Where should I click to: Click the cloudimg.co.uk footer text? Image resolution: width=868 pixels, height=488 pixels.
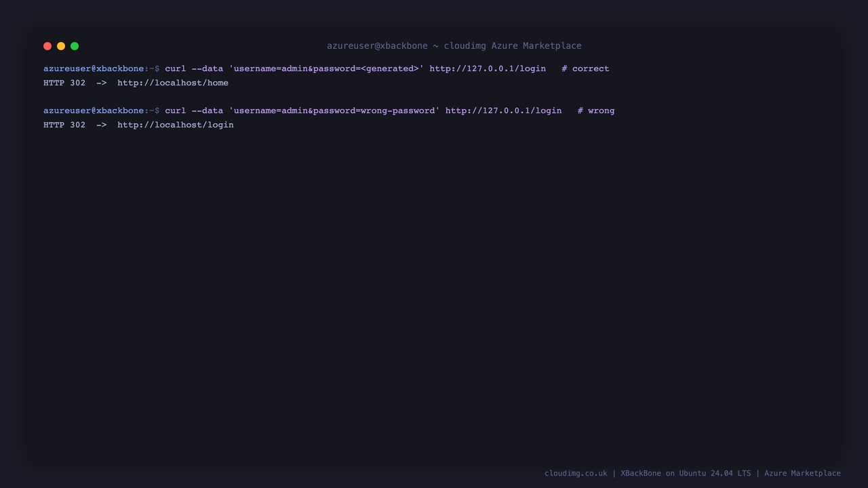click(x=576, y=473)
